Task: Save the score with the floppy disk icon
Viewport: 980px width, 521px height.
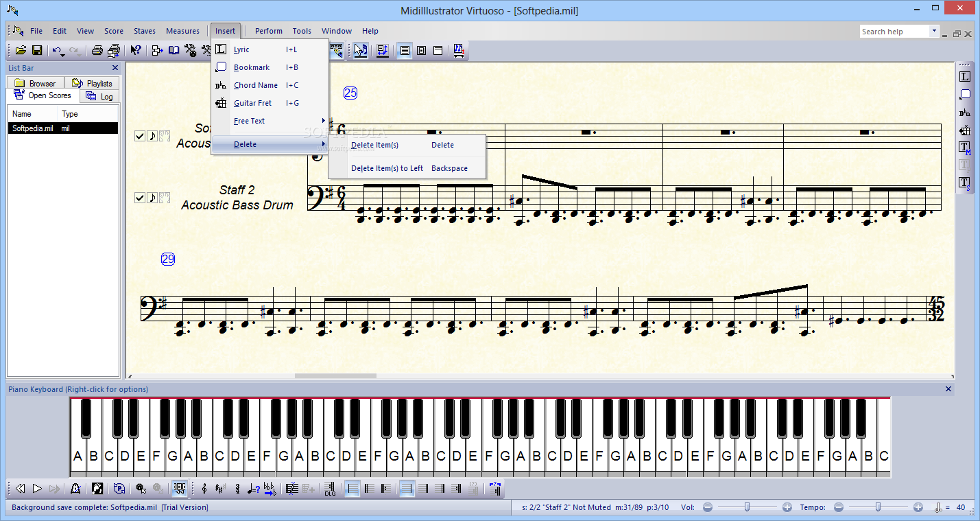Action: pos(37,50)
